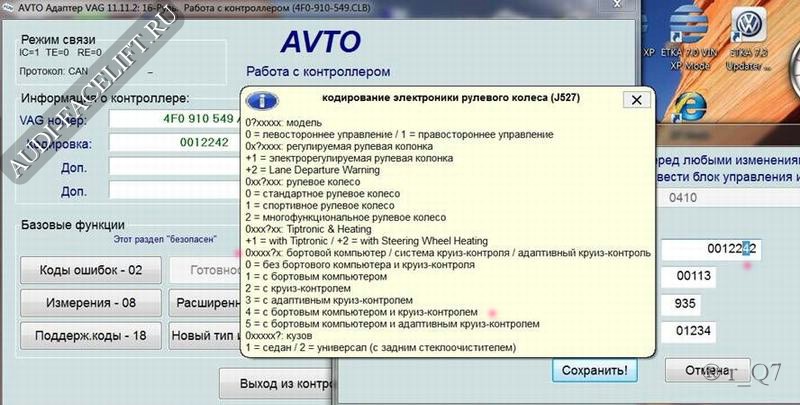
Task: Click the Кодировка field showing 0012242
Action: tap(176, 143)
